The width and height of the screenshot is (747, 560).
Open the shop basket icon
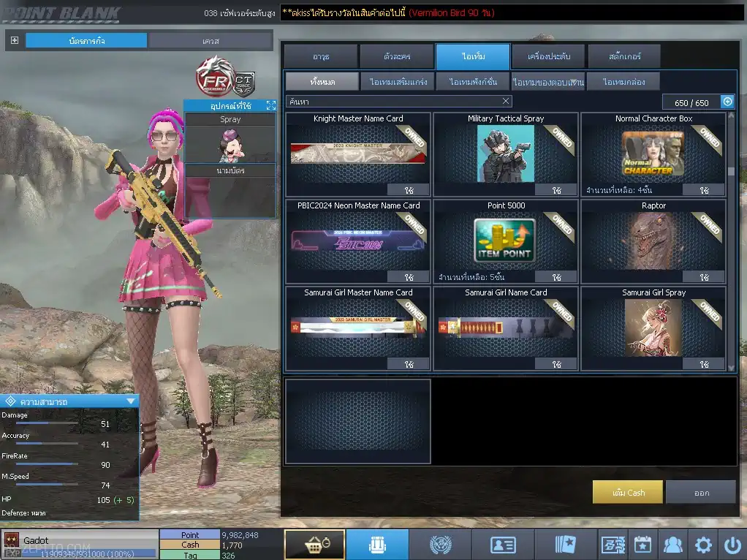tap(314, 544)
